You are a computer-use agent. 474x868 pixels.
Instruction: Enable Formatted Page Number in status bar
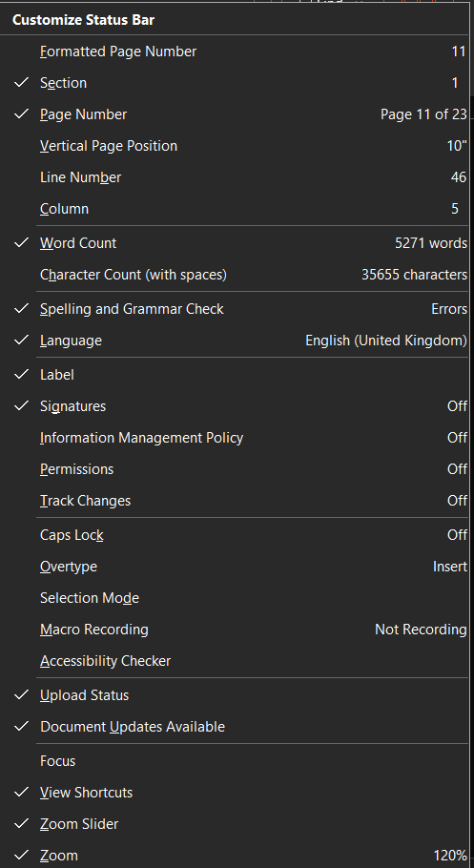click(x=235, y=52)
